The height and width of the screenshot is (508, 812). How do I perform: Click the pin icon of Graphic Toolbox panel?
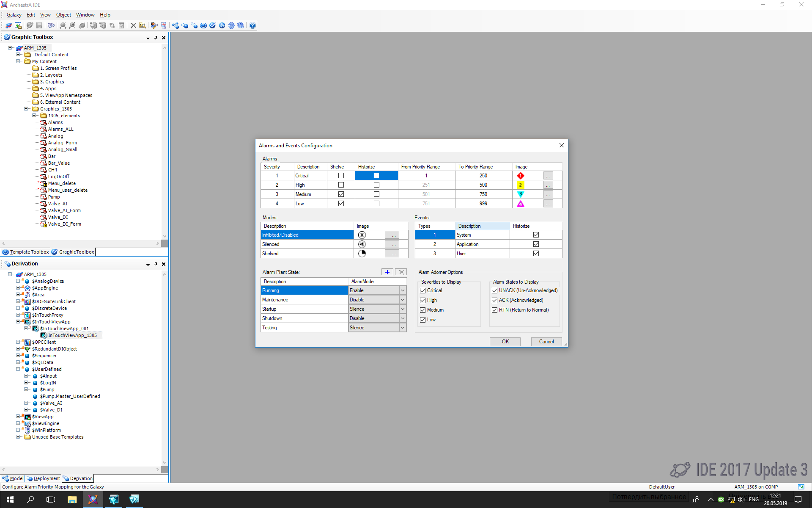pyautogui.click(x=156, y=38)
